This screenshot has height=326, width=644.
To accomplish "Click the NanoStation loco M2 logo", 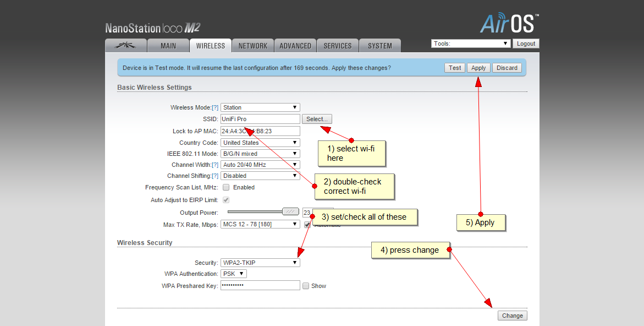I will (153, 28).
